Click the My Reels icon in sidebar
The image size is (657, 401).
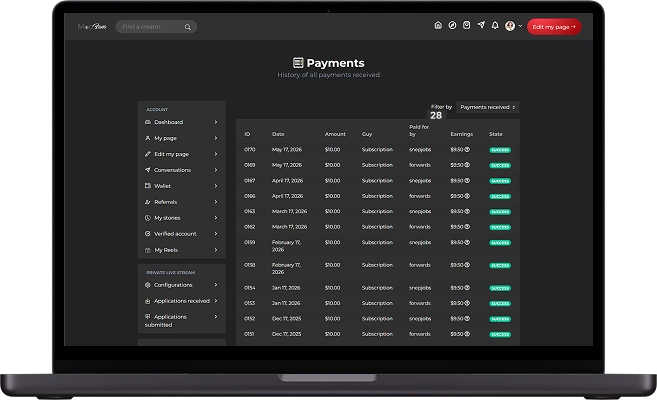click(x=147, y=250)
